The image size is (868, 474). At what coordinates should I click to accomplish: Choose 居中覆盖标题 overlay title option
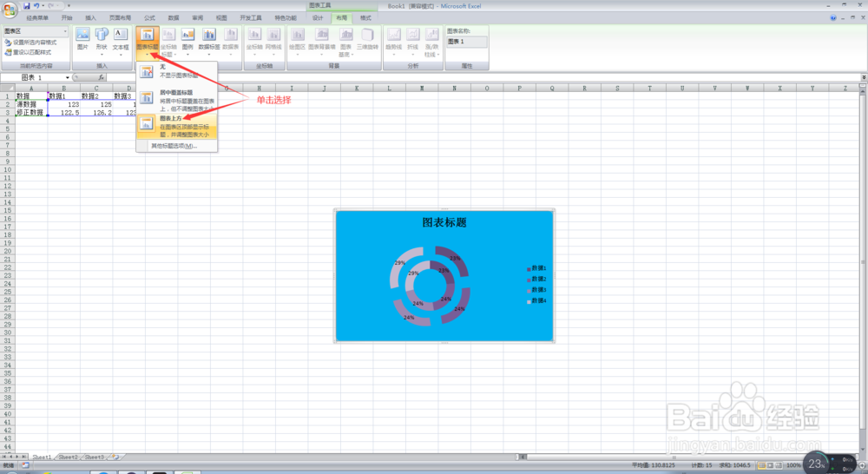click(x=177, y=100)
